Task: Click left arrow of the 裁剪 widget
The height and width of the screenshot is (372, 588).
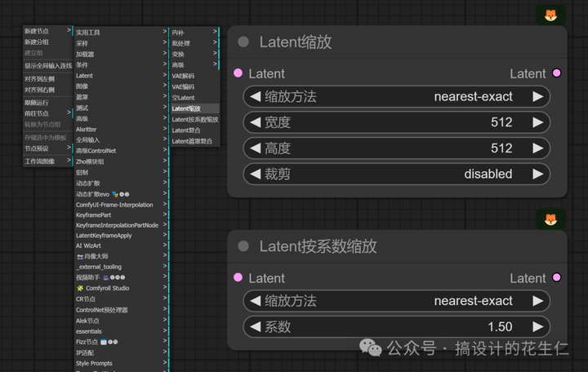Action: [256, 174]
